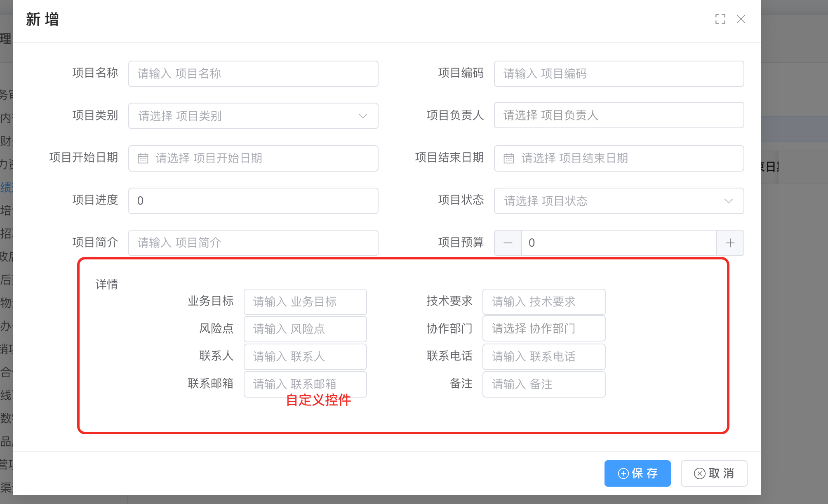Click the 项目简介 text input
The height and width of the screenshot is (504, 828).
pyautogui.click(x=253, y=243)
